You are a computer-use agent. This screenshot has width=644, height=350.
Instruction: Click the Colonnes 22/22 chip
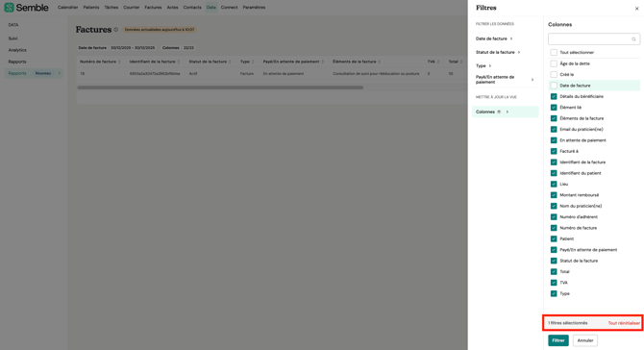pos(178,48)
